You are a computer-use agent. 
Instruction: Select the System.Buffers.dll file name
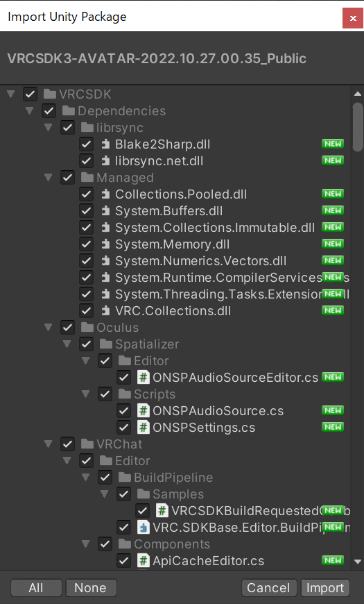click(x=169, y=211)
